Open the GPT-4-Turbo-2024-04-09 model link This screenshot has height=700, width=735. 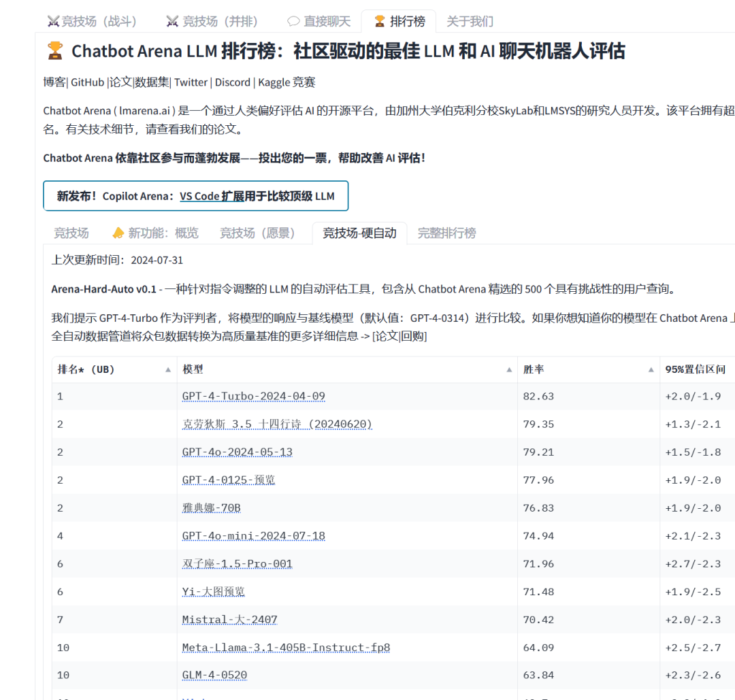coord(253,397)
